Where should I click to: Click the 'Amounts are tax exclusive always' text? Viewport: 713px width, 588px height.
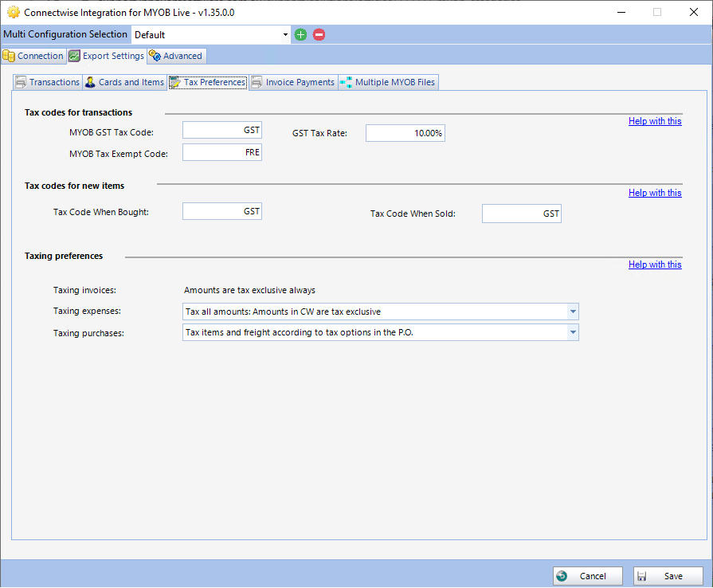(249, 290)
